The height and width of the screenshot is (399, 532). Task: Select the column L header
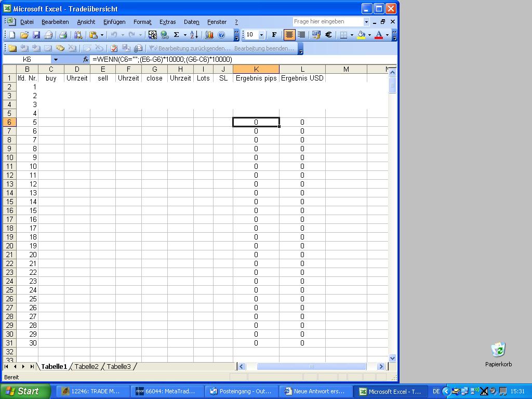coord(302,69)
